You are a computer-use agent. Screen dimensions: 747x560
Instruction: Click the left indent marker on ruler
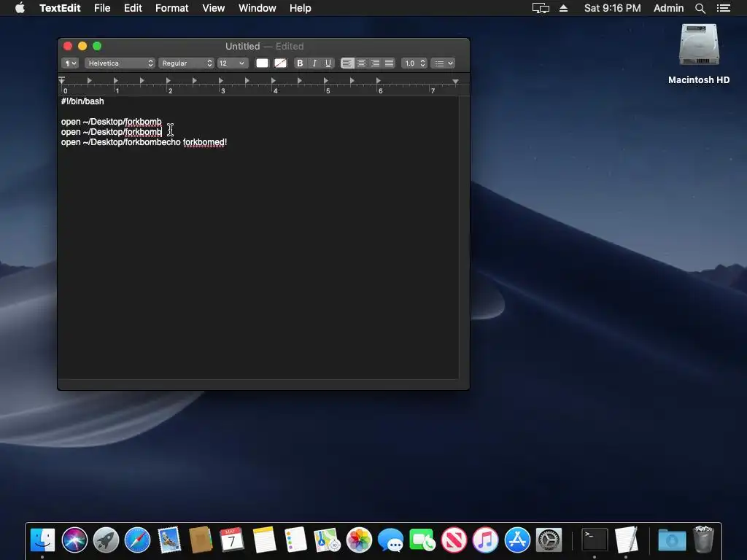[x=62, y=80]
